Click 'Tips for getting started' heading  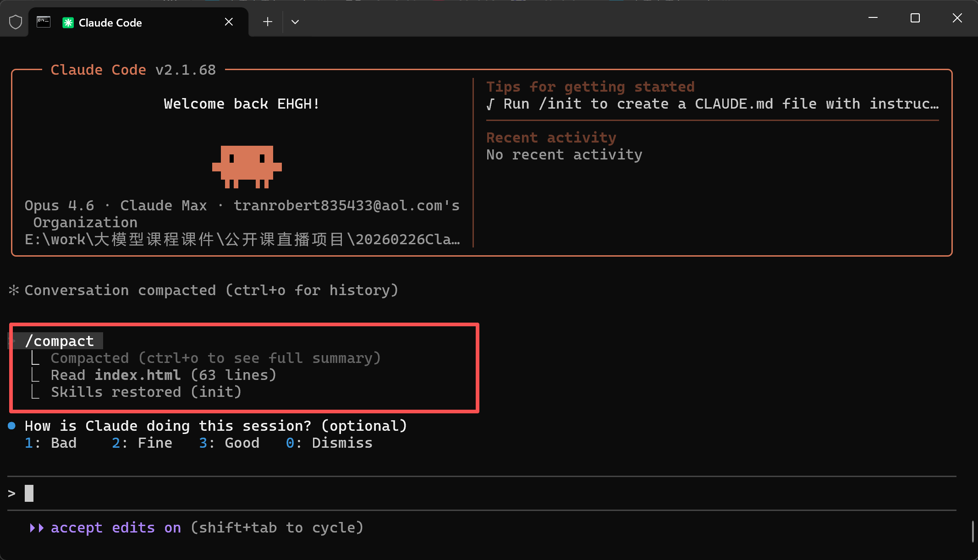(x=590, y=87)
